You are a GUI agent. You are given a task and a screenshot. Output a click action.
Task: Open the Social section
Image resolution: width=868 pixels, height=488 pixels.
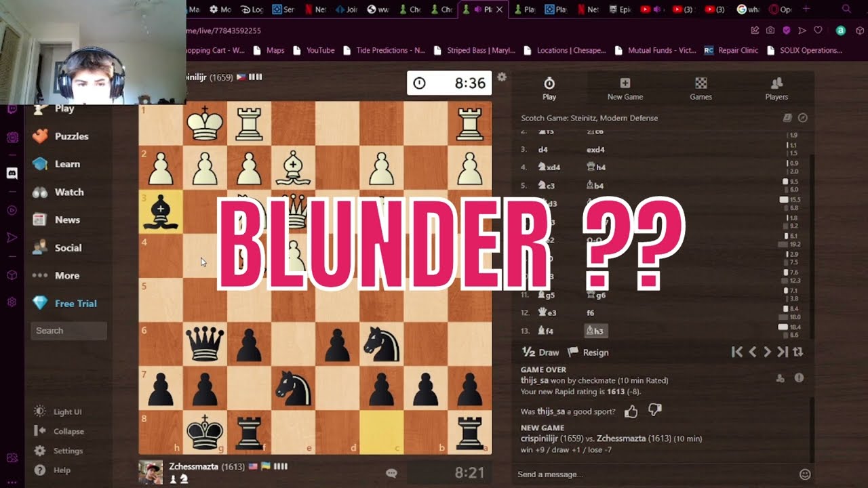click(57, 248)
